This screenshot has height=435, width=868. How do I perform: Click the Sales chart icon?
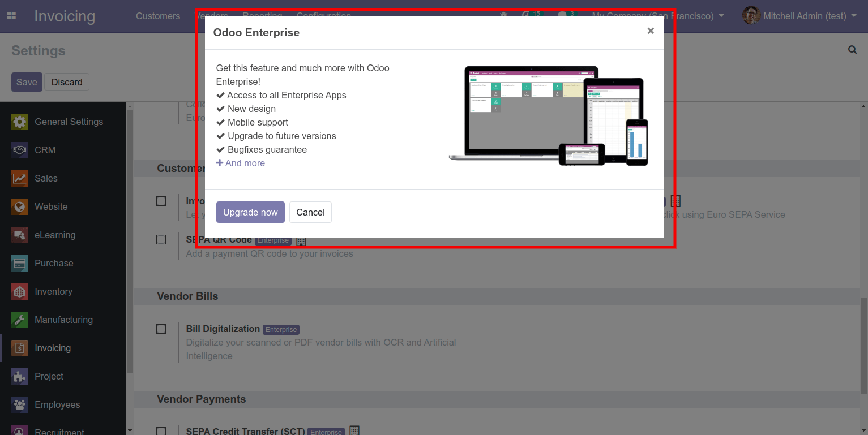(20, 178)
